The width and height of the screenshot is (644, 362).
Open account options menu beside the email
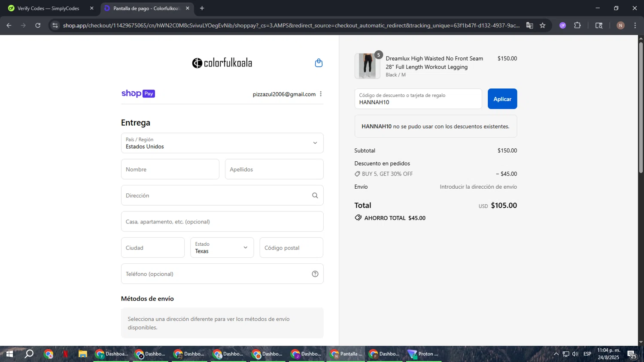tap(321, 94)
